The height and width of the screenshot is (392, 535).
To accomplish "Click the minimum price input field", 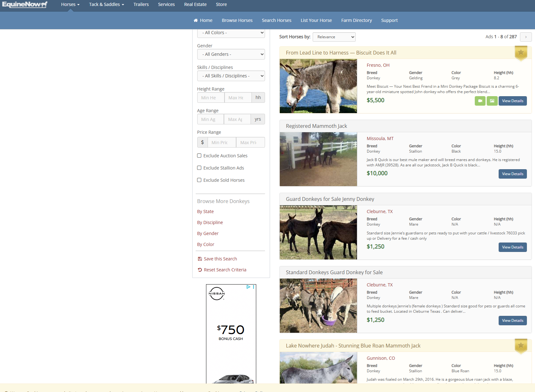I will [222, 142].
